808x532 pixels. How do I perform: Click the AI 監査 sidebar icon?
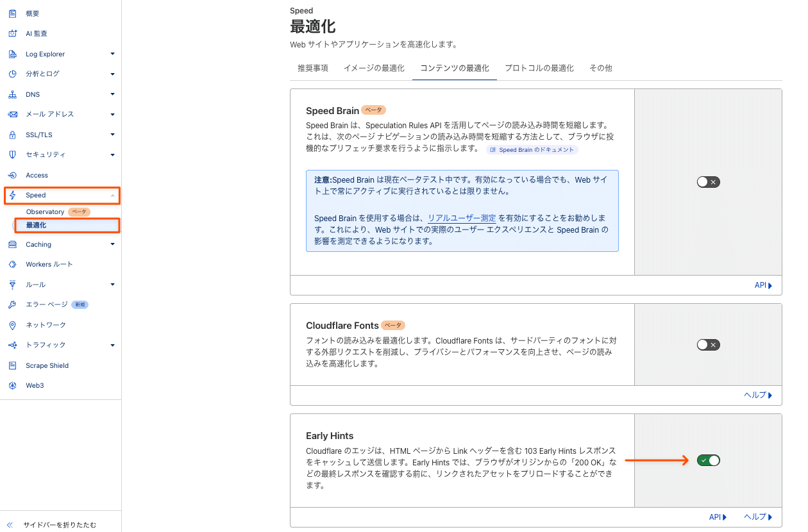pos(12,33)
